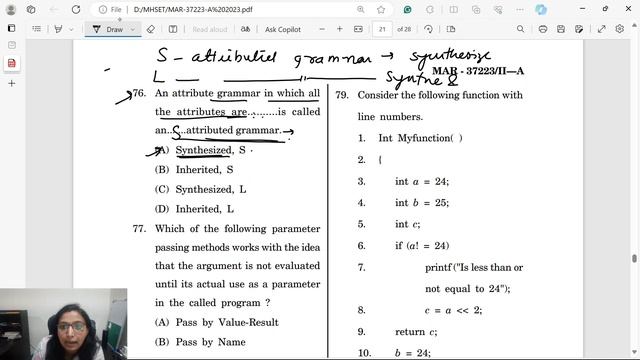This screenshot has width=640, height=360.
Task: Click the line "int a = 24;"
Action: (x=422, y=181)
